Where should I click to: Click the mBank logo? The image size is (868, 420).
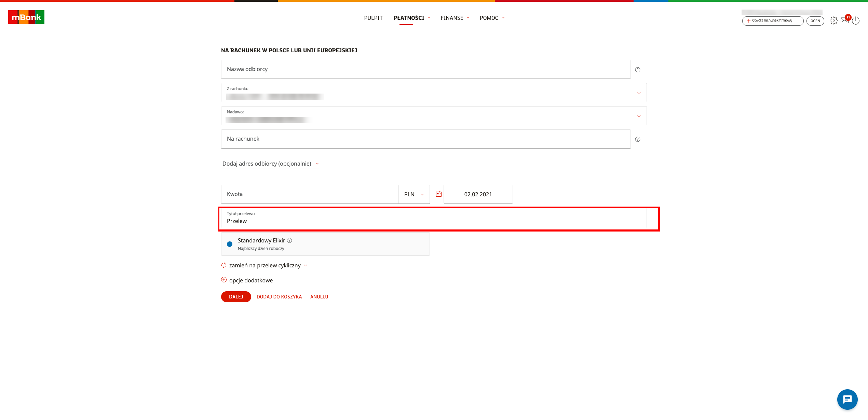coord(26,17)
